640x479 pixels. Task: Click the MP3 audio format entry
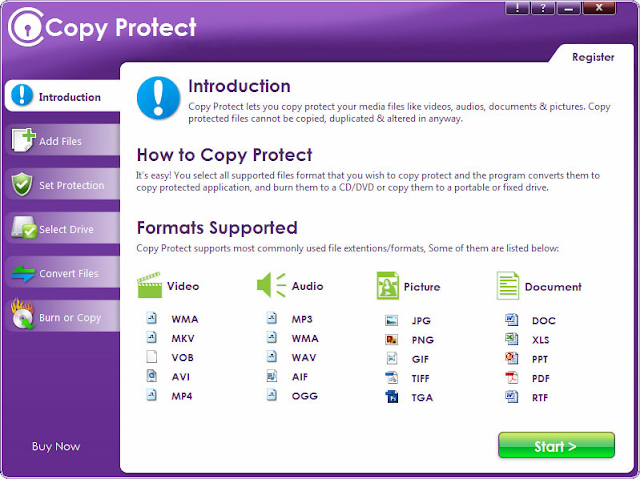pyautogui.click(x=290, y=319)
